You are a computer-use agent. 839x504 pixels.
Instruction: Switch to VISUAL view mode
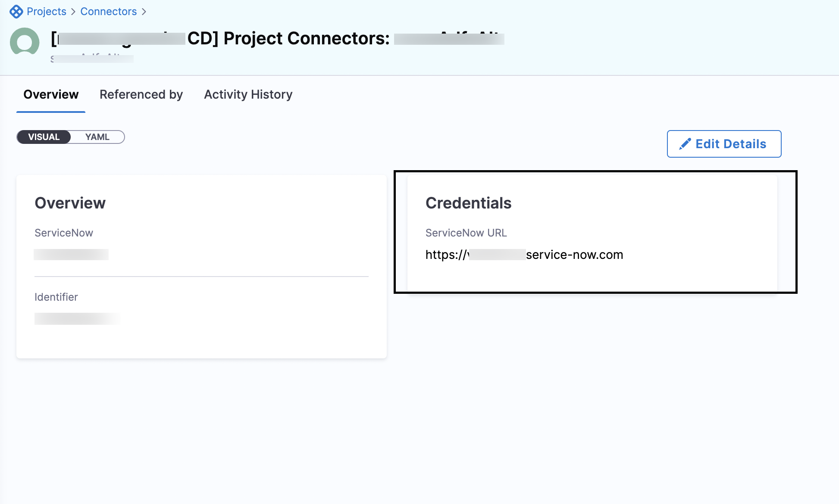[44, 137]
